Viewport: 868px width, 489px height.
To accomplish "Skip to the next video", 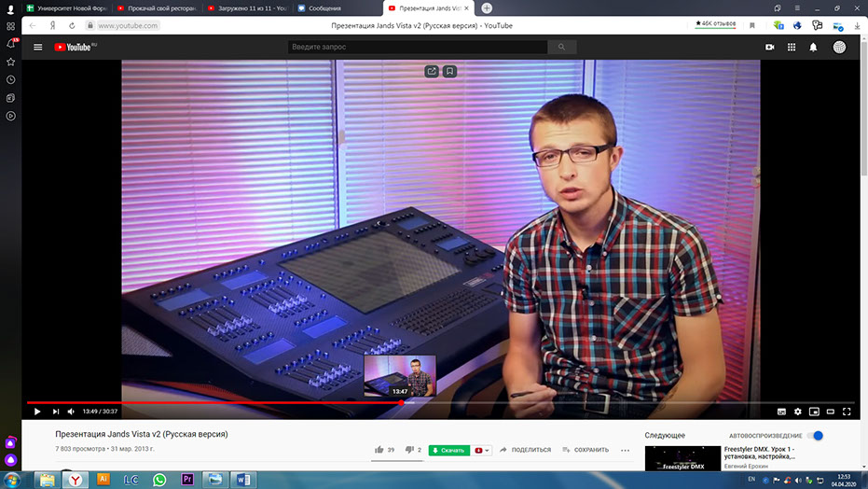I will click(x=55, y=411).
